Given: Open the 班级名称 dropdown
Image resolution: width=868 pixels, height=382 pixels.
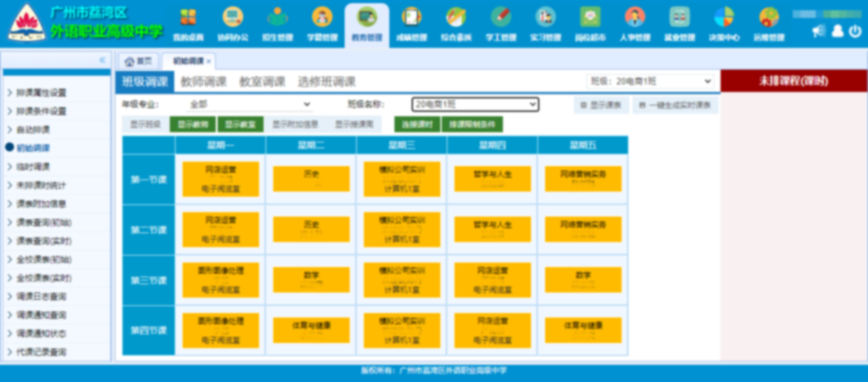Looking at the screenshot, I should point(475,104).
